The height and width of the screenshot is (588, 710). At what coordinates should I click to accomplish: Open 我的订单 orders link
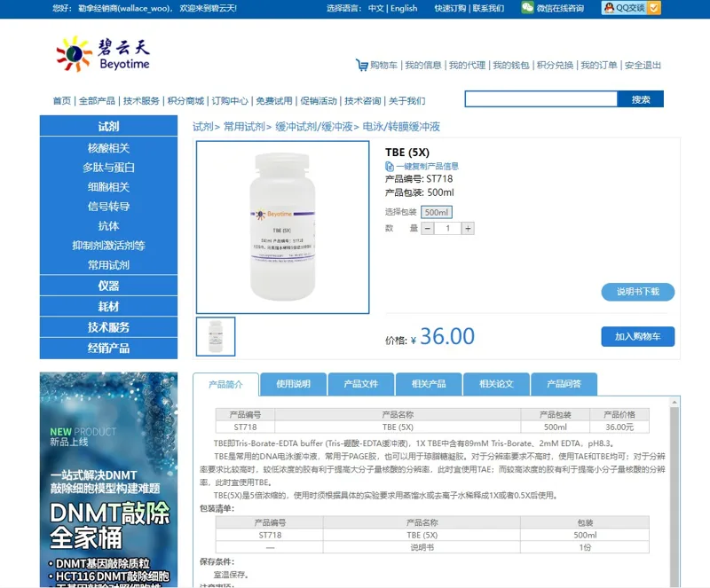coord(598,65)
